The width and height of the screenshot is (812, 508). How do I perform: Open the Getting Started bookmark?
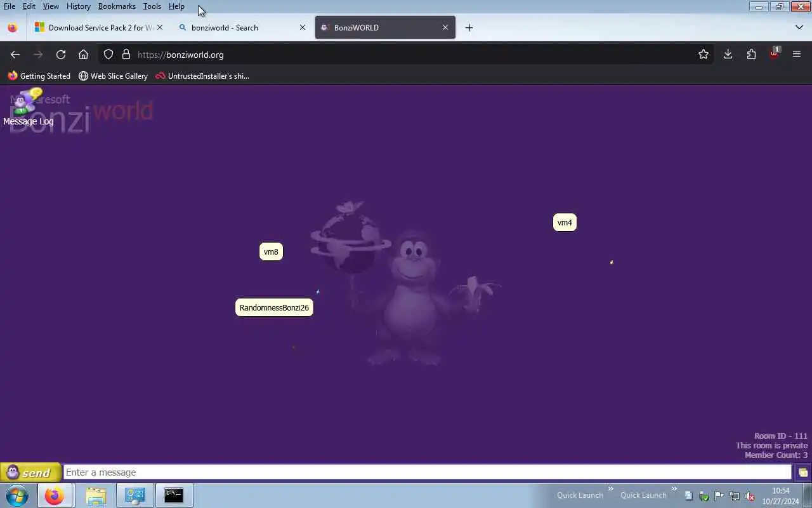pyautogui.click(x=39, y=76)
